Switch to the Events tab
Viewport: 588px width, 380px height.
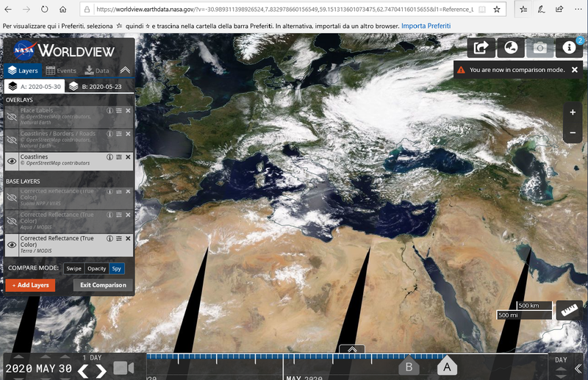(61, 71)
